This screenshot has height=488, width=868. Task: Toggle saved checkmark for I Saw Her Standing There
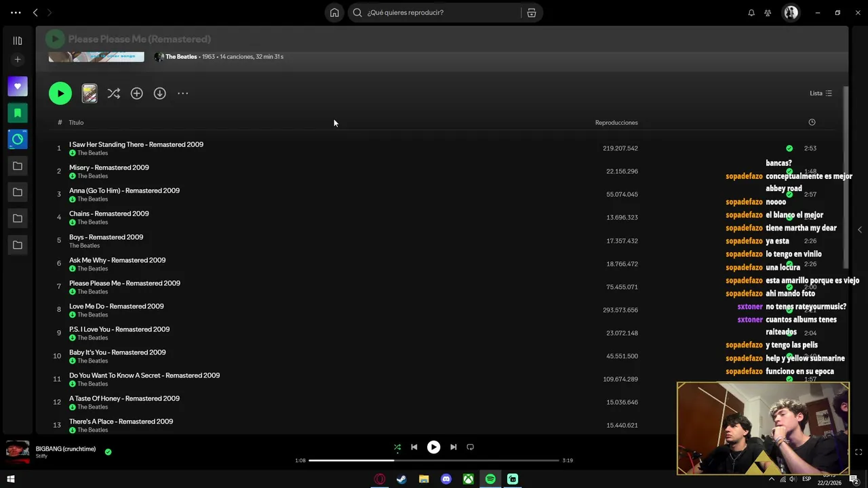pos(789,148)
